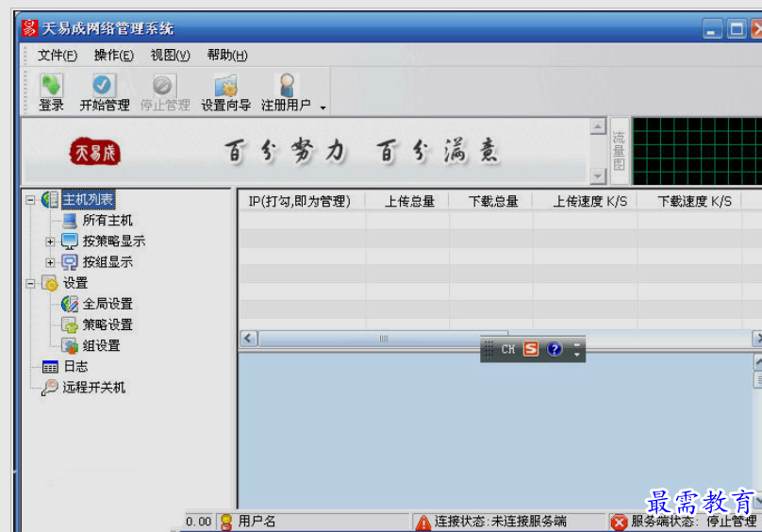This screenshot has height=532, width=762.
Task: Minimize the 天易成网络管理系统 window
Action: pyautogui.click(x=712, y=29)
